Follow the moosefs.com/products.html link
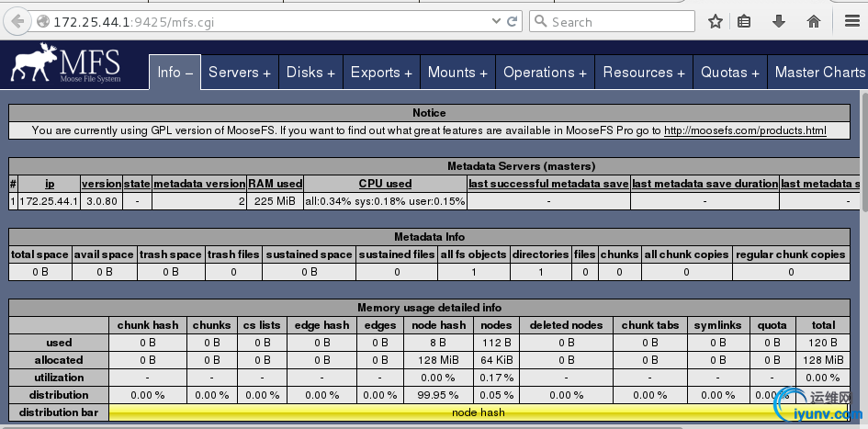 tap(745, 130)
